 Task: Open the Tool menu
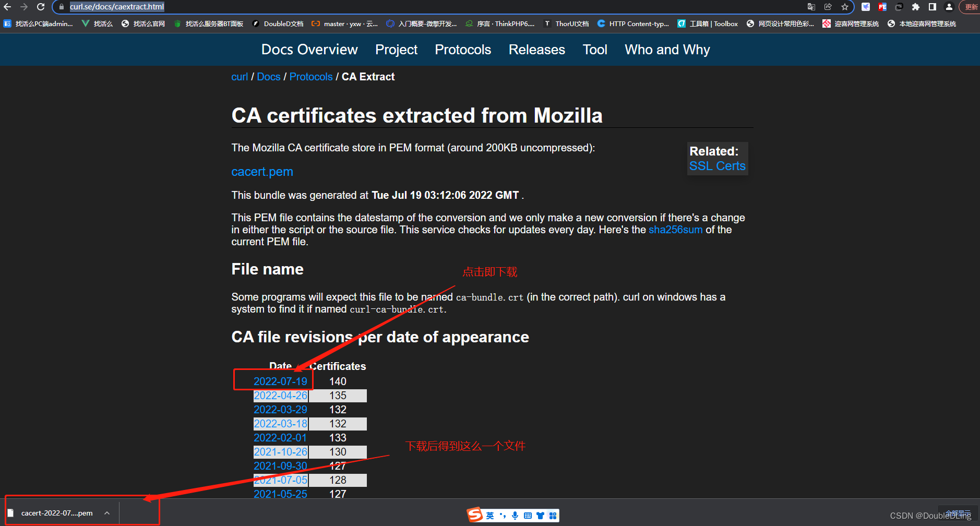(x=595, y=50)
